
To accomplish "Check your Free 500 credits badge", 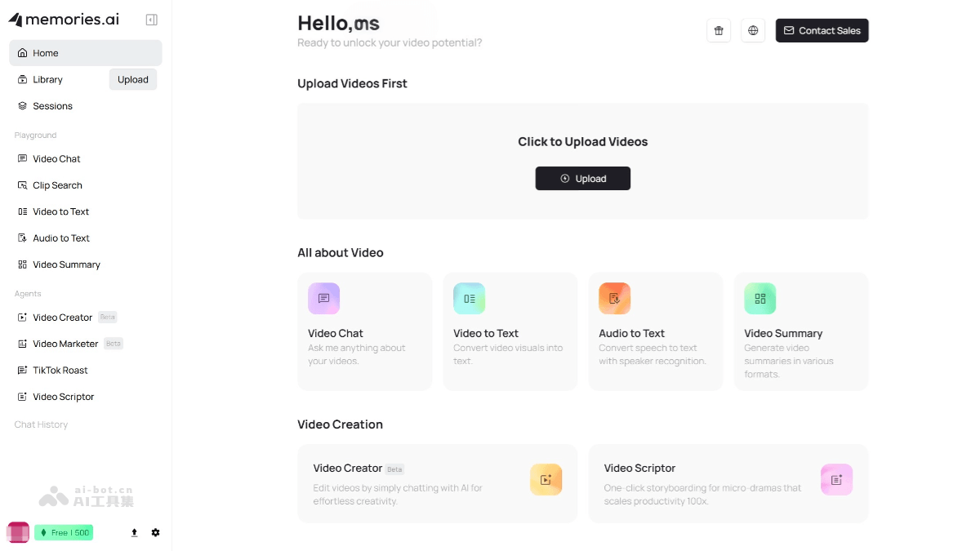I will coord(64,532).
